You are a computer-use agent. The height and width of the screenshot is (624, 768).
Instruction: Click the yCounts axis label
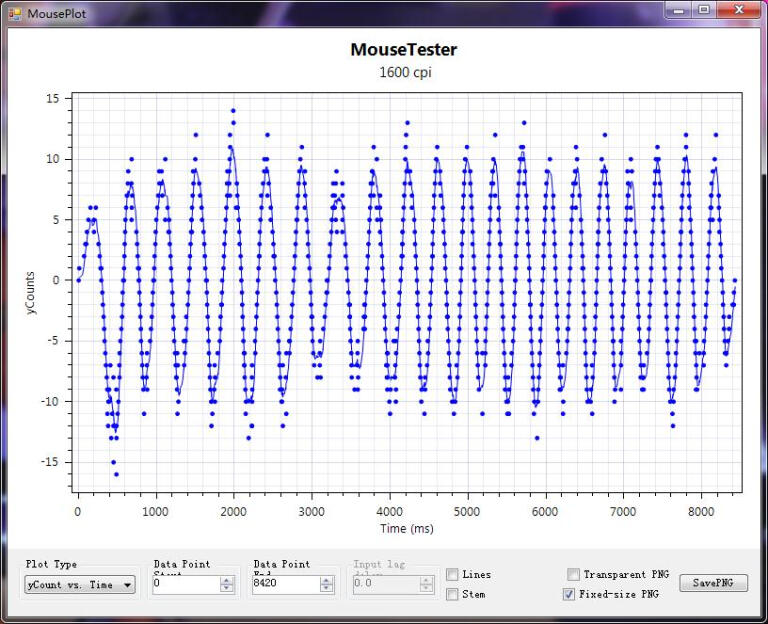32,295
